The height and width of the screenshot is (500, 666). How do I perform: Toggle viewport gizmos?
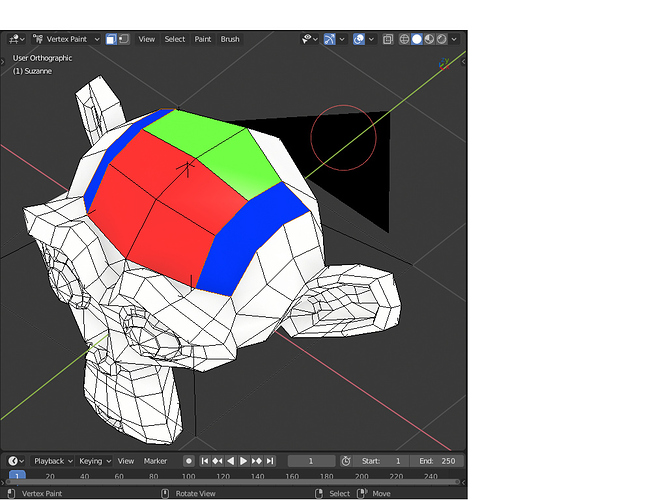coord(330,39)
